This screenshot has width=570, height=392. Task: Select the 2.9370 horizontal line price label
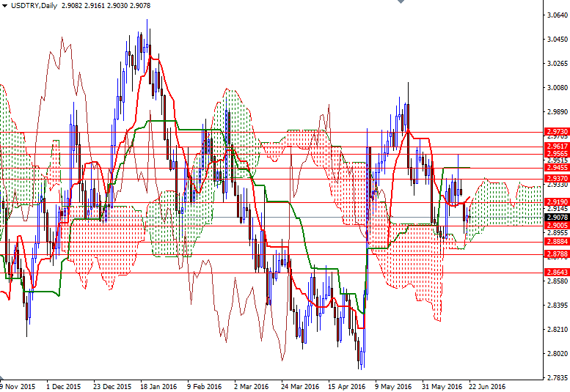(x=557, y=178)
